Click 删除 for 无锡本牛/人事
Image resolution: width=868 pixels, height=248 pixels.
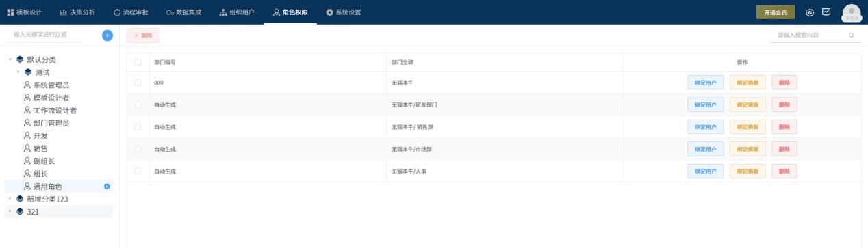784,171
